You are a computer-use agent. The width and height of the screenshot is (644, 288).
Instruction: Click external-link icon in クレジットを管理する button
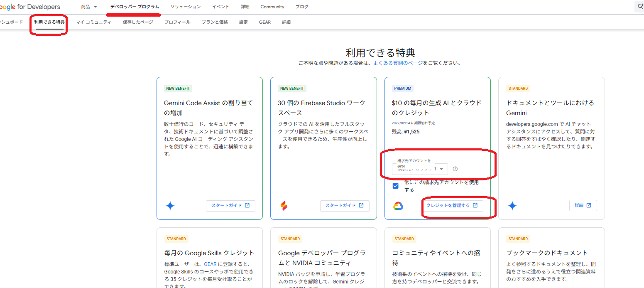click(x=475, y=205)
